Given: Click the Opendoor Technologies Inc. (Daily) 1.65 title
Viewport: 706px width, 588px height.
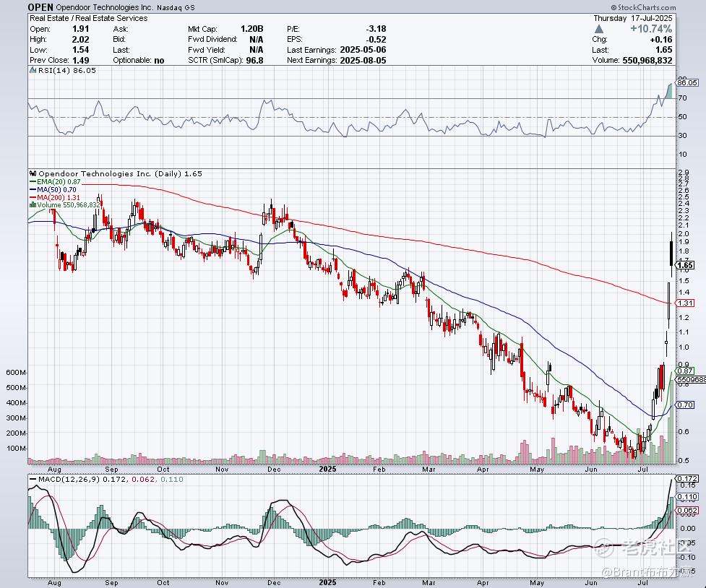Looking at the screenshot, I should click(x=120, y=173).
